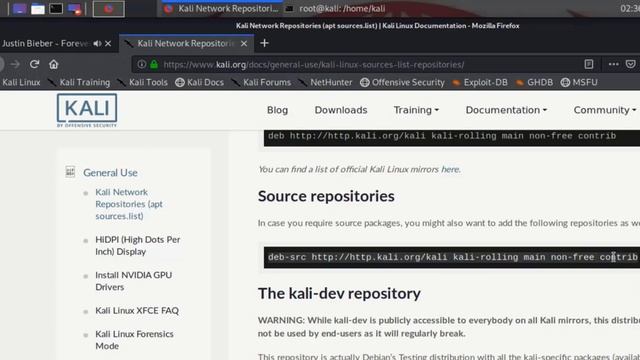Mute the Justin Bieber tab audio
The image size is (640, 360).
tap(97, 43)
